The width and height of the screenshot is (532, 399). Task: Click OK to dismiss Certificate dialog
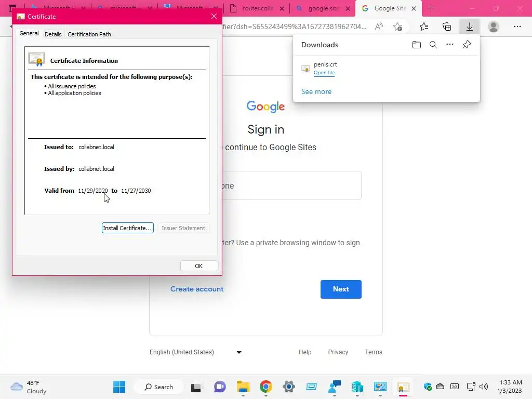[x=199, y=266]
